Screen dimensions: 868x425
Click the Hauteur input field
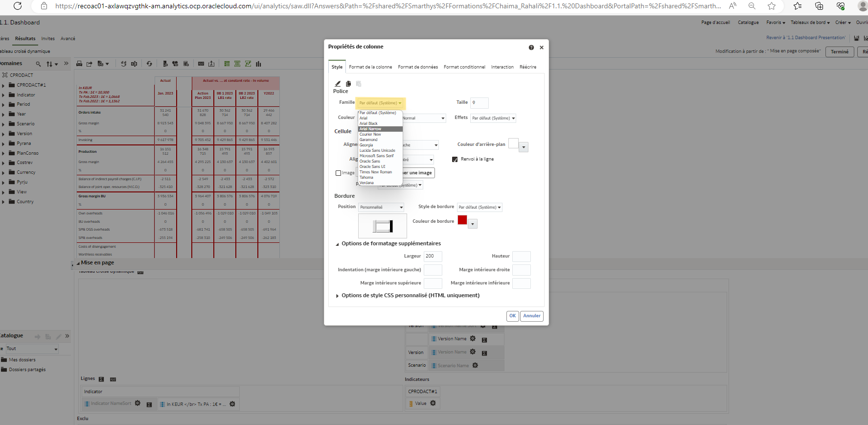click(x=522, y=256)
